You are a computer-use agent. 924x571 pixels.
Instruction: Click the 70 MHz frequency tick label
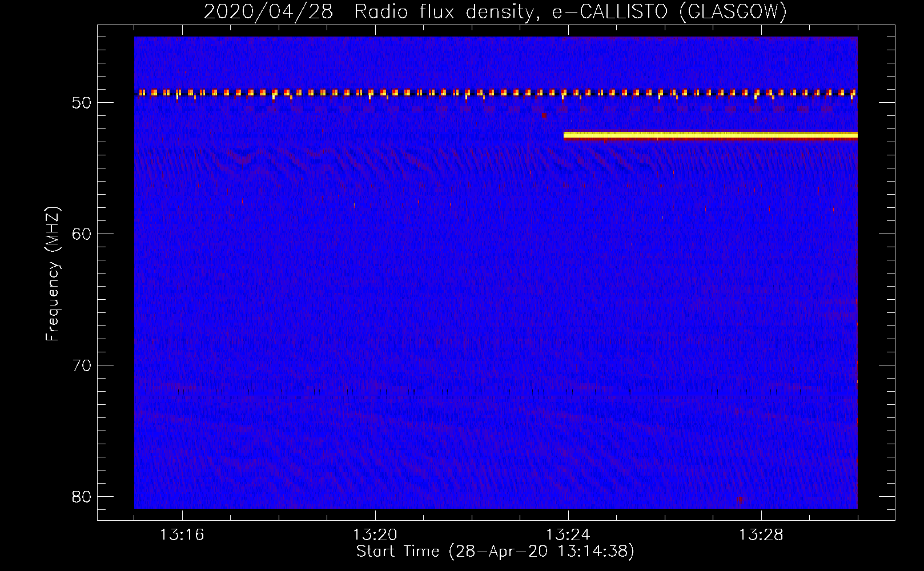click(x=82, y=365)
